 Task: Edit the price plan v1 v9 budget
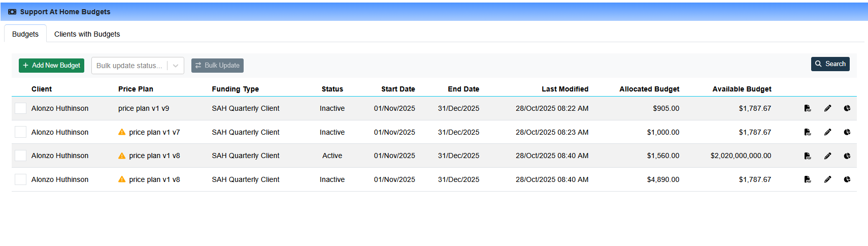(827, 108)
